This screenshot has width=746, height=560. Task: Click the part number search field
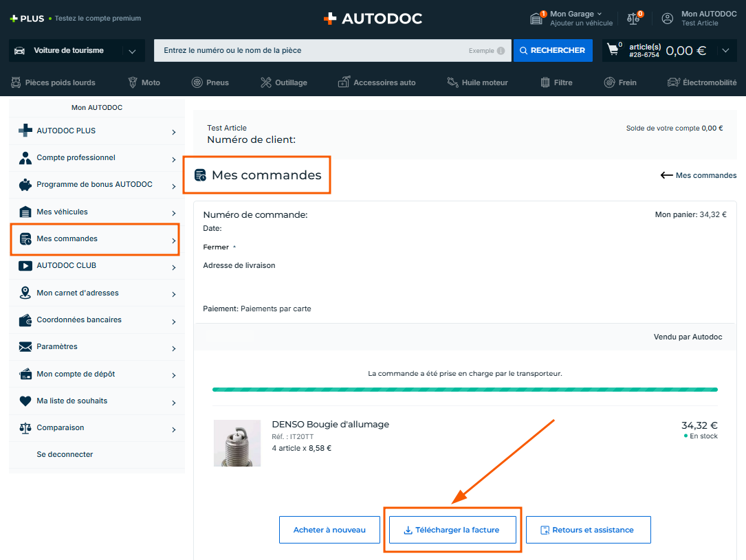point(309,50)
